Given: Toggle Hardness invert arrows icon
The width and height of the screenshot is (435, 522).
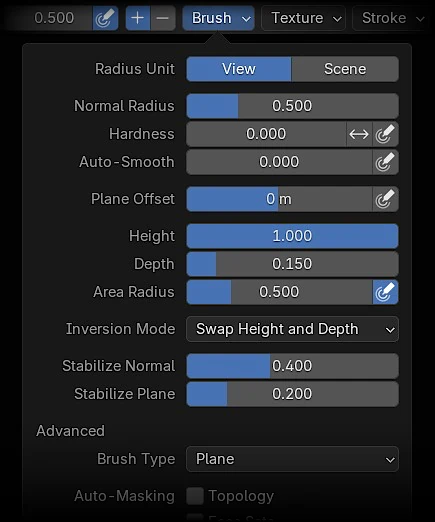Looking at the screenshot, I should click(359, 134).
